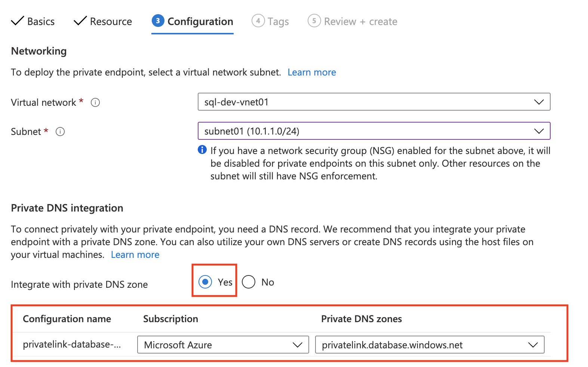This screenshot has height=367, width=588.
Task: Switch to the Tags tab
Action: (x=278, y=22)
